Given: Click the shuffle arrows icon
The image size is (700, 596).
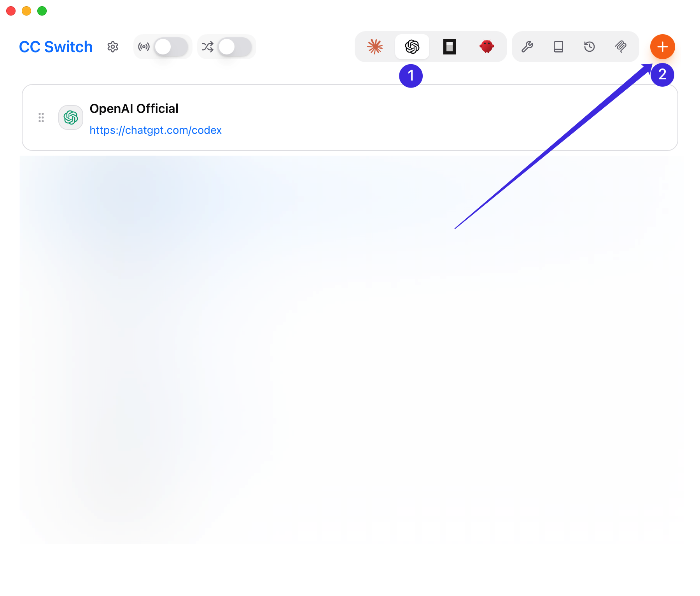Looking at the screenshot, I should [x=208, y=47].
